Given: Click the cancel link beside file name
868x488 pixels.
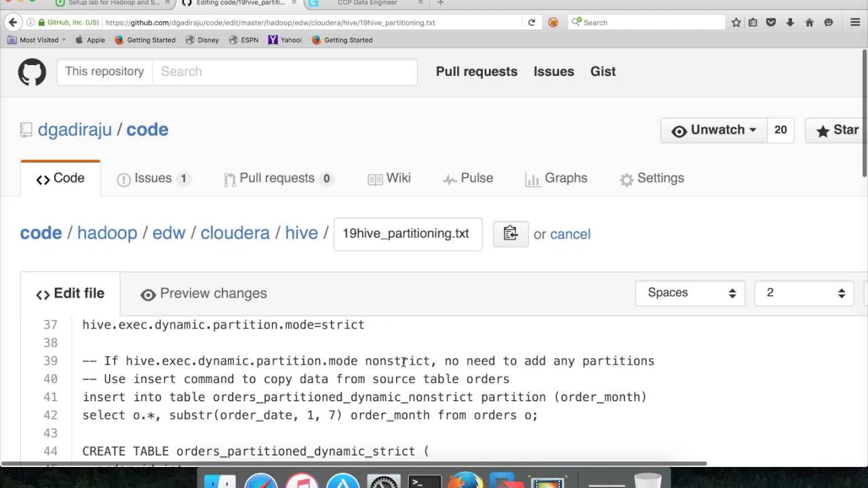Looking at the screenshot, I should click(x=570, y=235).
